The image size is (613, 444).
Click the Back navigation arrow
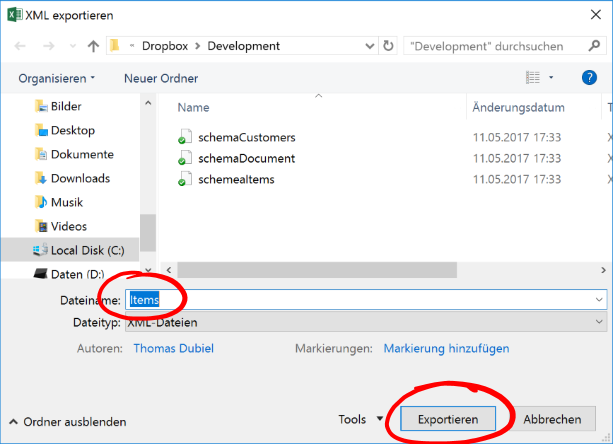coord(20,46)
